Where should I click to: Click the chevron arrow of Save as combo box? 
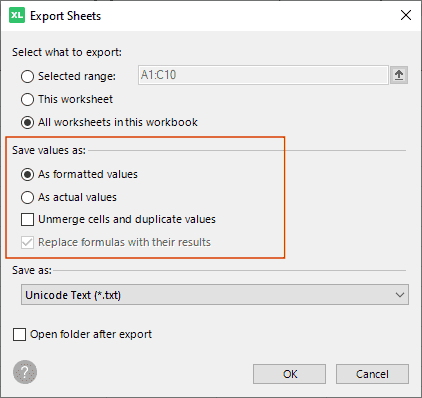400,295
